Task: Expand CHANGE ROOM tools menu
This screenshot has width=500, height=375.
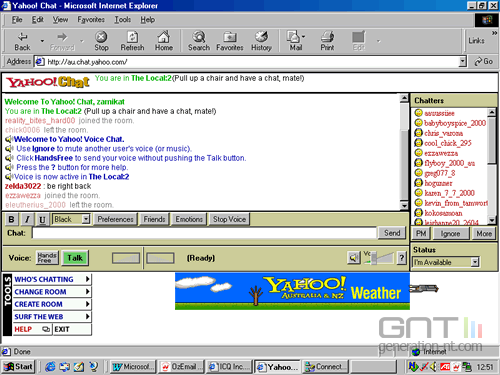Action: coord(52,292)
